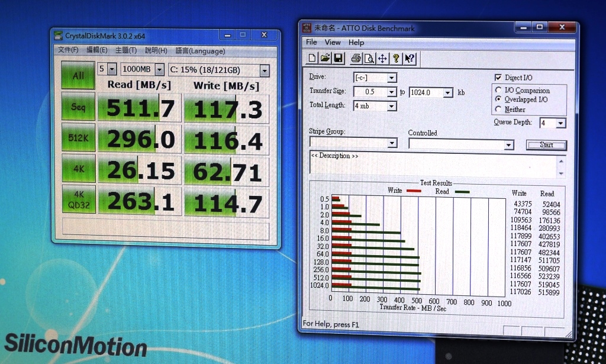Choose the Neither radio option
The height and width of the screenshot is (364, 606).
tap(498, 109)
